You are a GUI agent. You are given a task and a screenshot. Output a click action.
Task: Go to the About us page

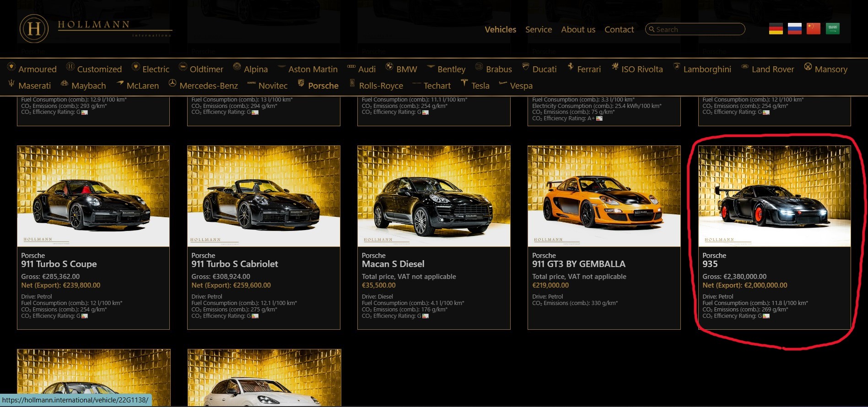(x=578, y=29)
